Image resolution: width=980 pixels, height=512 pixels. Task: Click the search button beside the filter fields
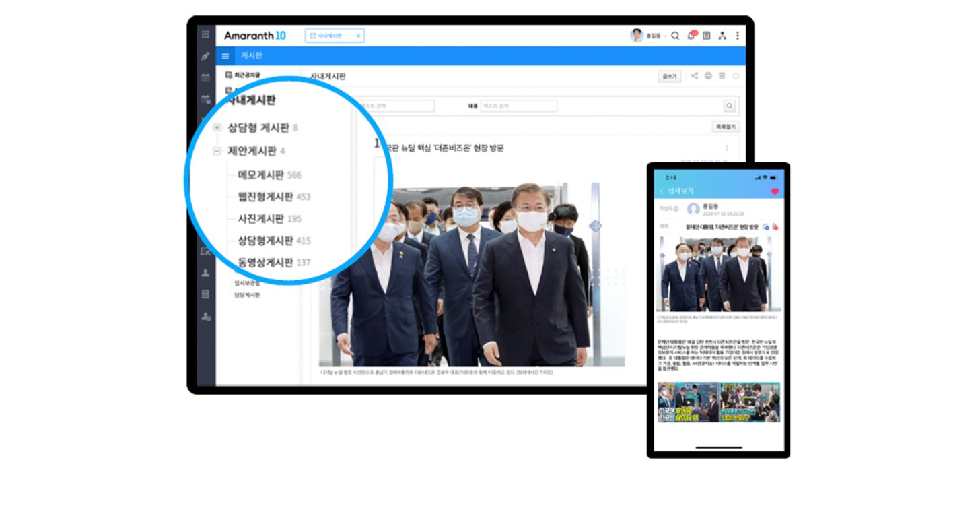pos(730,106)
